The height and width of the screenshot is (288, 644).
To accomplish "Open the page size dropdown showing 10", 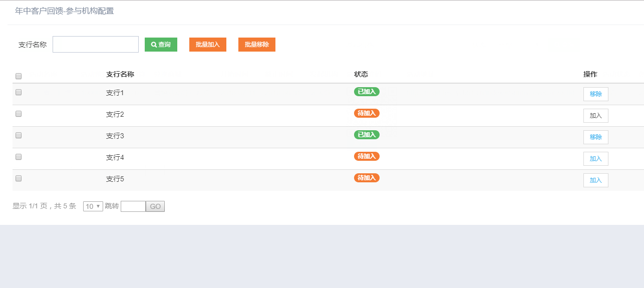I will (93, 206).
